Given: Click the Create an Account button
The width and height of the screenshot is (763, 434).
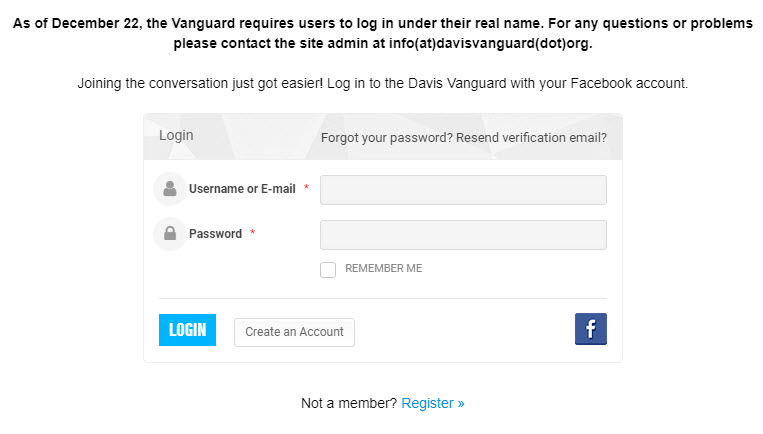Looking at the screenshot, I should tap(294, 332).
